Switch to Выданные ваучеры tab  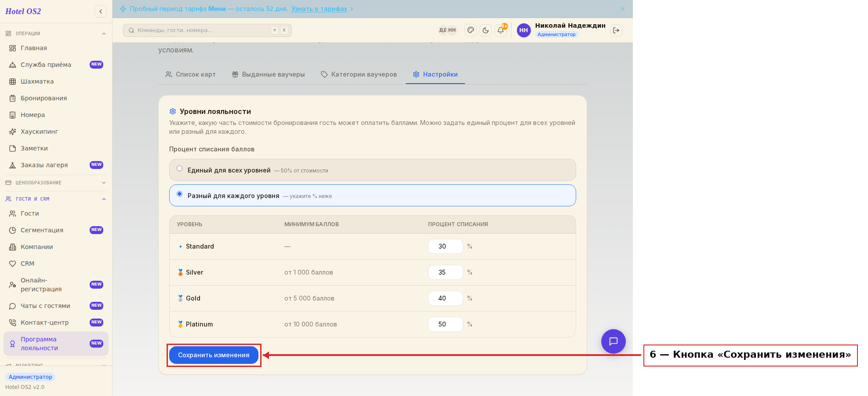268,74
